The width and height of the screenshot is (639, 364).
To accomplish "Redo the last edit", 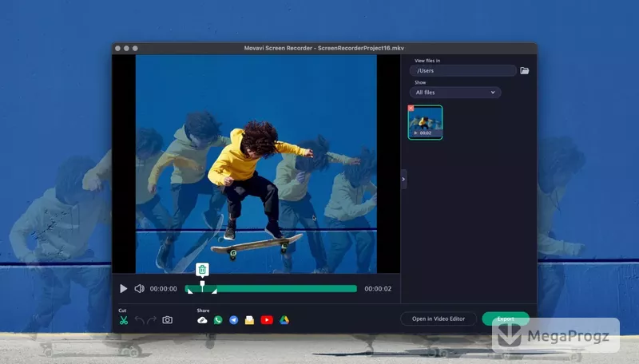I will [152, 320].
